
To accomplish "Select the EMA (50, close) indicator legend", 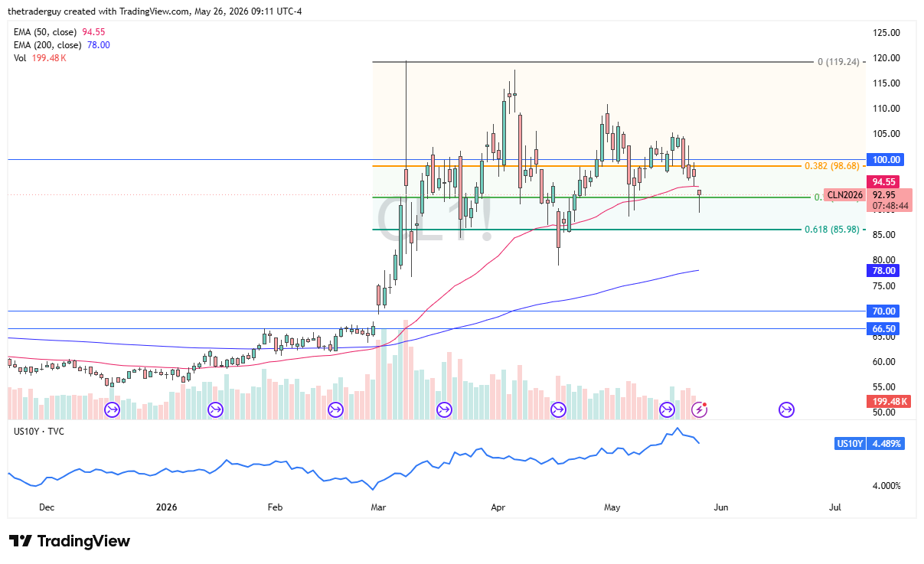I will pyautogui.click(x=59, y=32).
